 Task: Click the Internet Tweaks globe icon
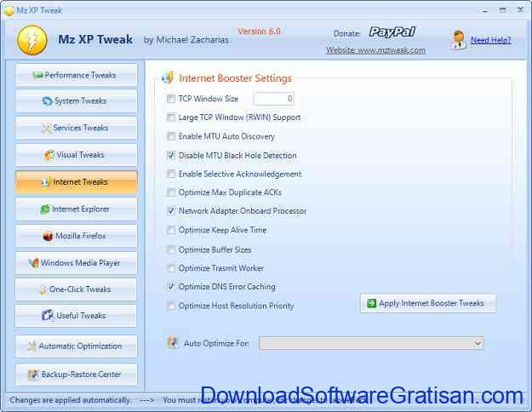point(46,182)
